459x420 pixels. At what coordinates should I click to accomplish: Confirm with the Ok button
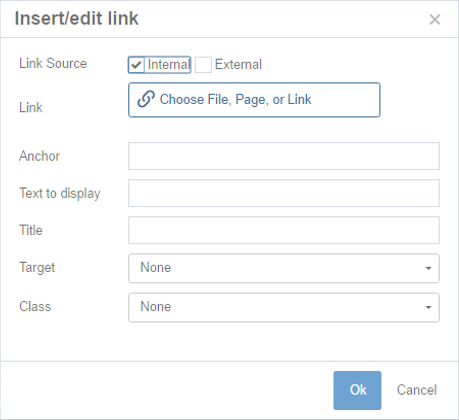(357, 390)
